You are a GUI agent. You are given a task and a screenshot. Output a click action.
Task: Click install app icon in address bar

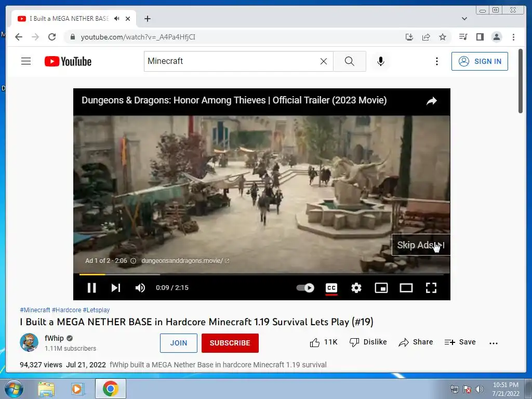(x=409, y=37)
